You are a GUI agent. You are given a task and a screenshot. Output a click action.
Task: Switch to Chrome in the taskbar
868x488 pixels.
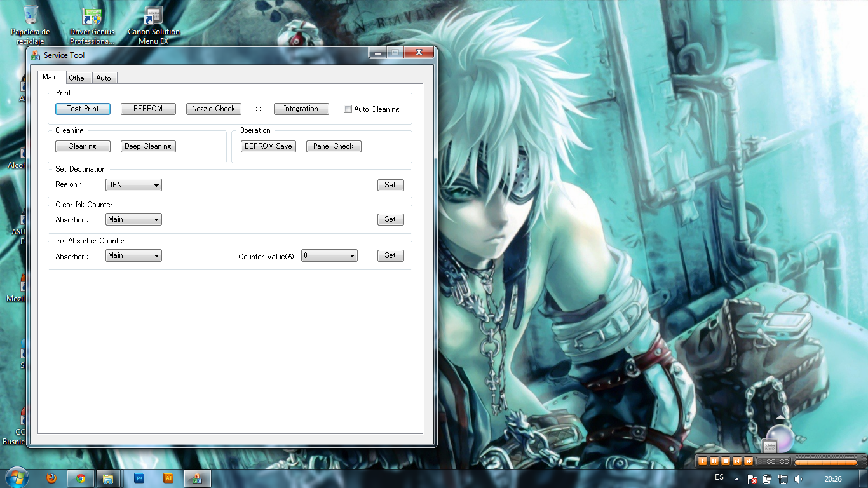pos(81,478)
